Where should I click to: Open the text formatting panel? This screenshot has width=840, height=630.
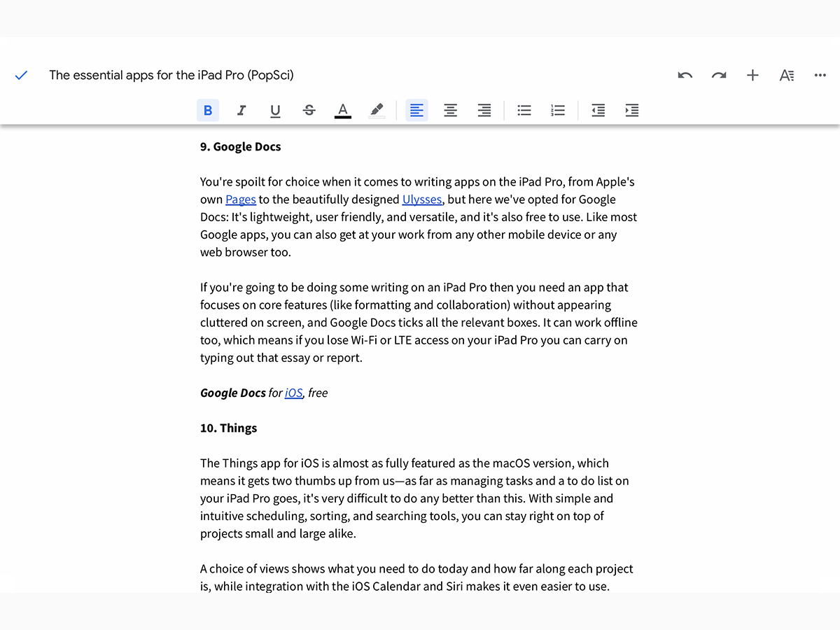[786, 76]
